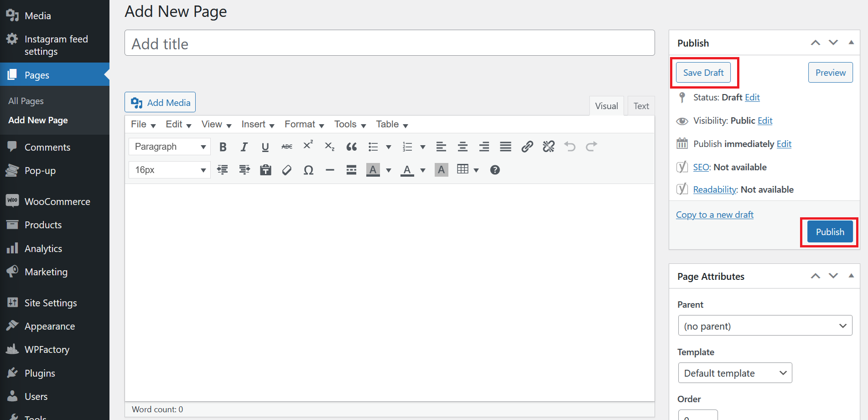Viewport: 868px width, 420px height.
Task: Open background color picker arrow
Action: point(389,170)
